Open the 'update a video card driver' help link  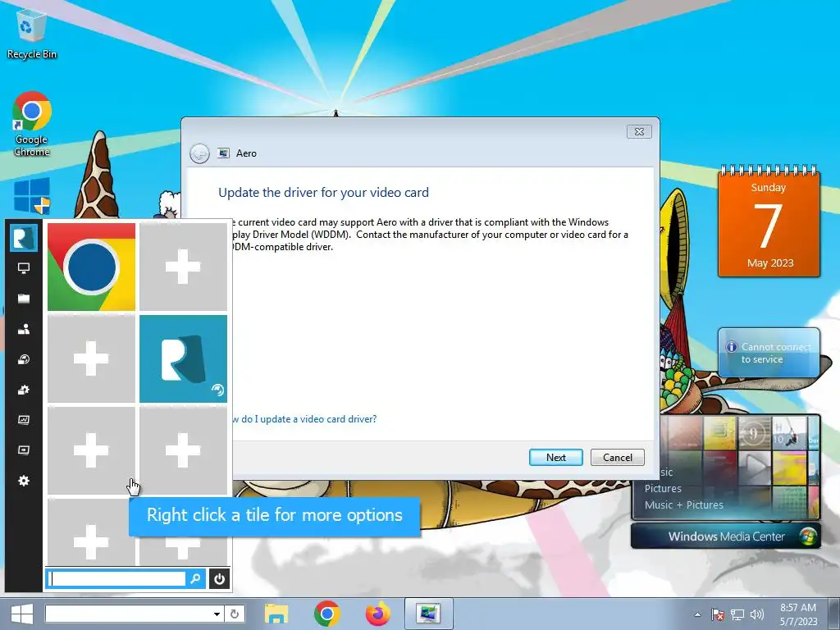[305, 419]
